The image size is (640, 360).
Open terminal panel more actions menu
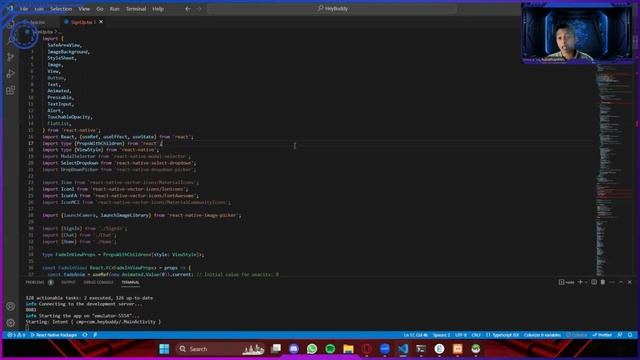coord(612,282)
